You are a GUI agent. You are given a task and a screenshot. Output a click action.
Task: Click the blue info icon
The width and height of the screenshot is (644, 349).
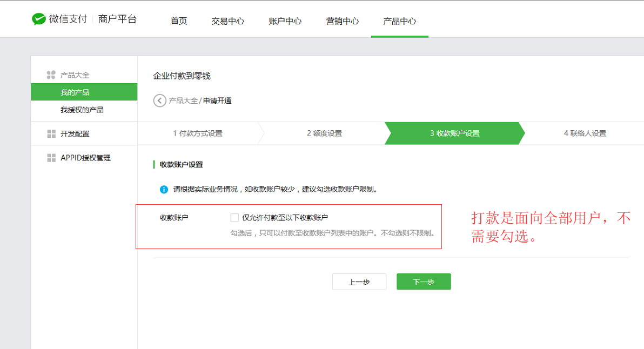164,190
